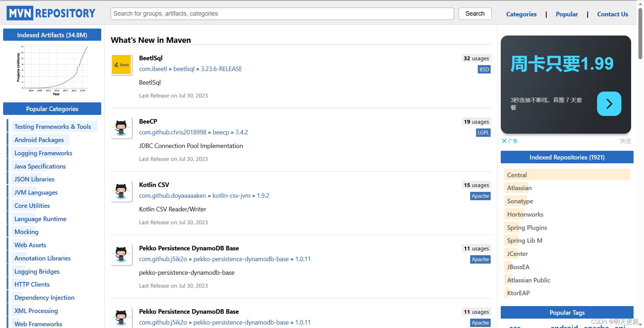Viewport: 644px width, 328px height.
Task: Open the Contact Us page
Action: [612, 14]
